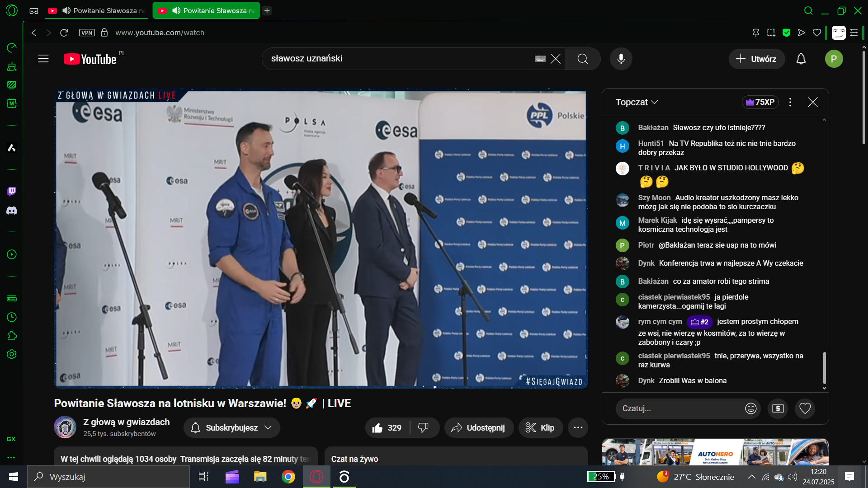Open Google Chrome from the taskbar
Image resolution: width=868 pixels, height=488 pixels.
click(288, 477)
